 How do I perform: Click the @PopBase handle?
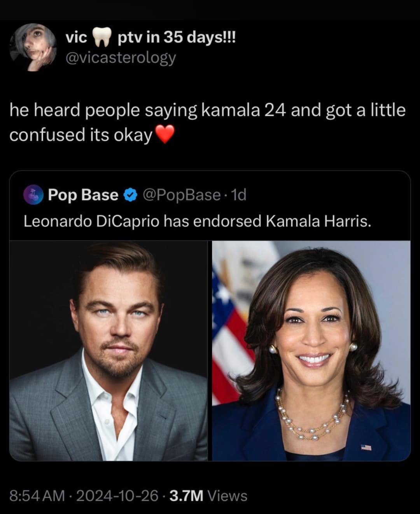pyautogui.click(x=182, y=195)
